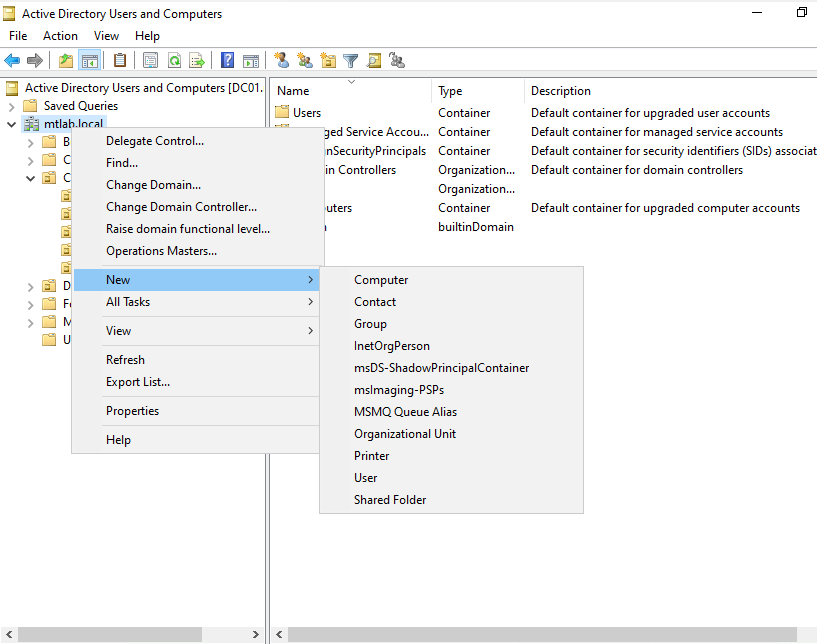
Task: Choose Change Domain Controller...
Action: pyautogui.click(x=196, y=207)
